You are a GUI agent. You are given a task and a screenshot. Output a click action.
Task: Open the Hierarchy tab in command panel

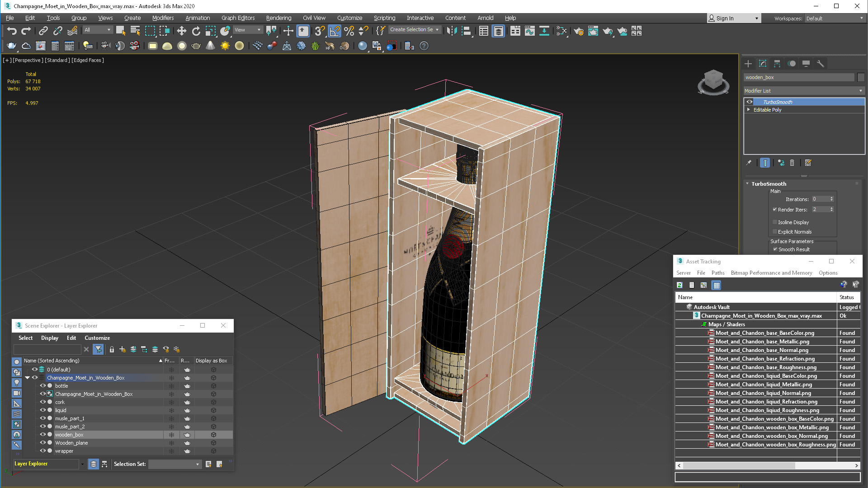click(777, 64)
